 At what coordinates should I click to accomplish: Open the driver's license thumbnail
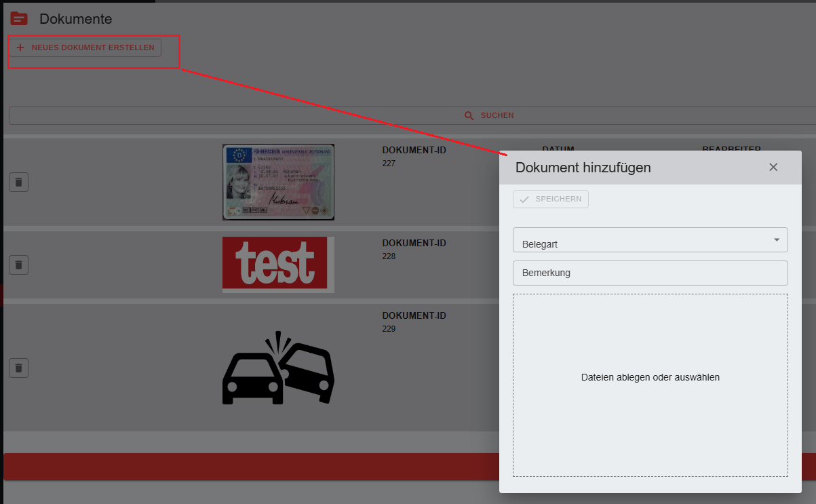click(x=278, y=182)
